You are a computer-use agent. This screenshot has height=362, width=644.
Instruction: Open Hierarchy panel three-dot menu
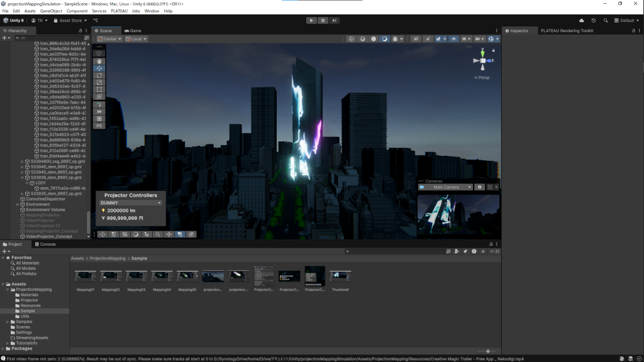coord(86,31)
